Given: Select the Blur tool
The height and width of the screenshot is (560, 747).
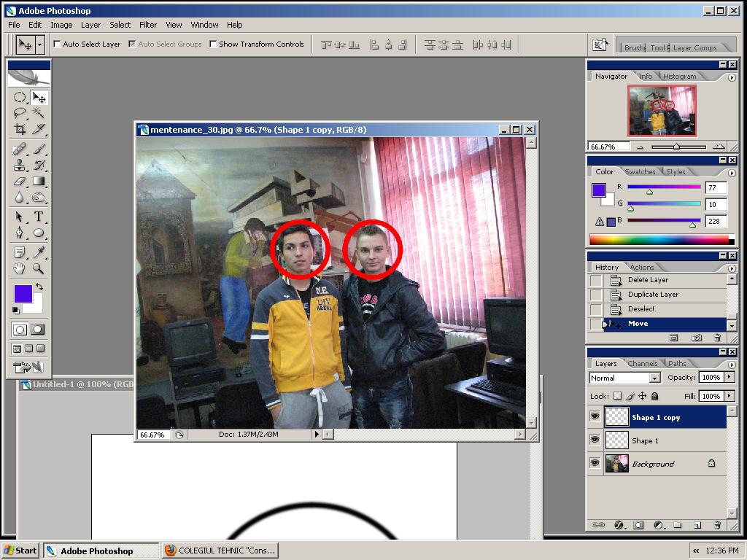Looking at the screenshot, I should 19,197.
